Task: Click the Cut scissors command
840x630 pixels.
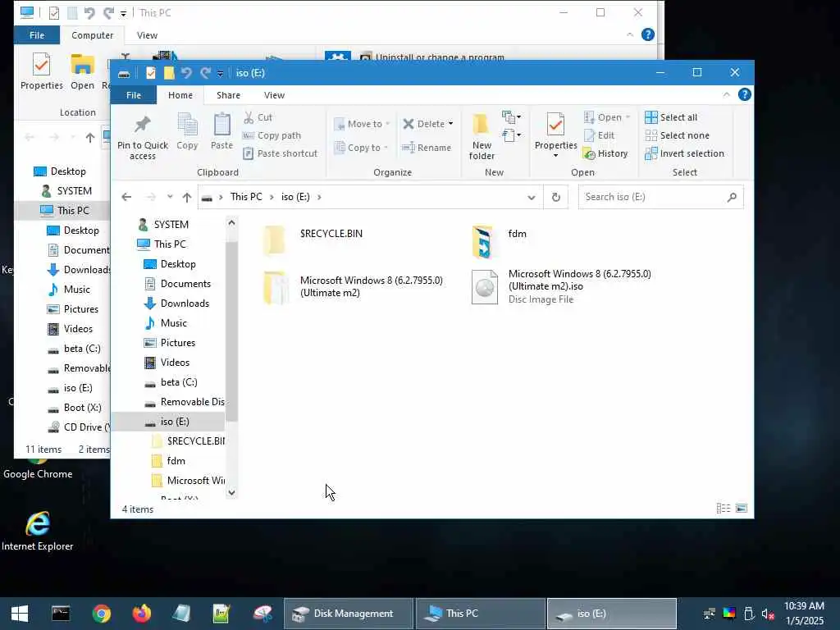Action: (x=258, y=117)
